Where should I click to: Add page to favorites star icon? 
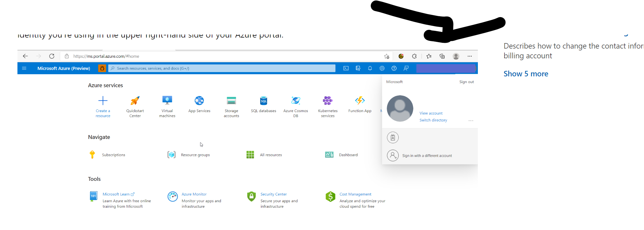(387, 56)
